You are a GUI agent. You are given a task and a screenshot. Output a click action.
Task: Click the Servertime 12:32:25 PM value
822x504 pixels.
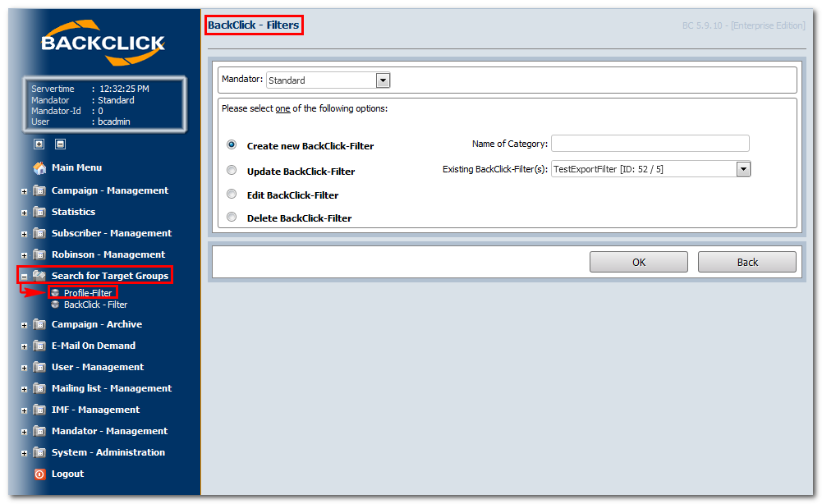124,89
